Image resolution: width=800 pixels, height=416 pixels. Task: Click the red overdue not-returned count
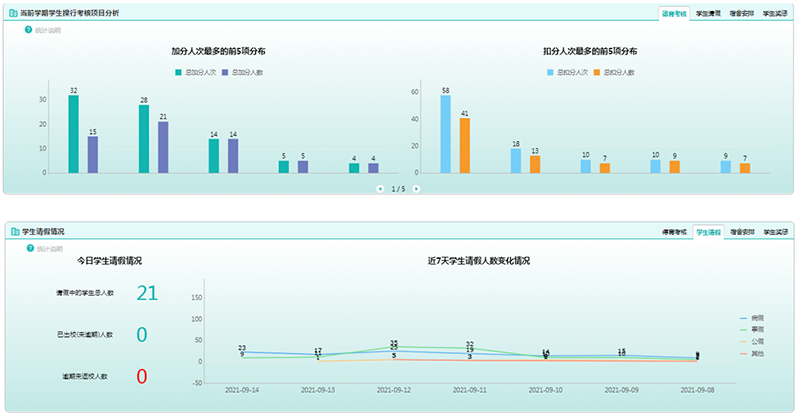click(141, 376)
